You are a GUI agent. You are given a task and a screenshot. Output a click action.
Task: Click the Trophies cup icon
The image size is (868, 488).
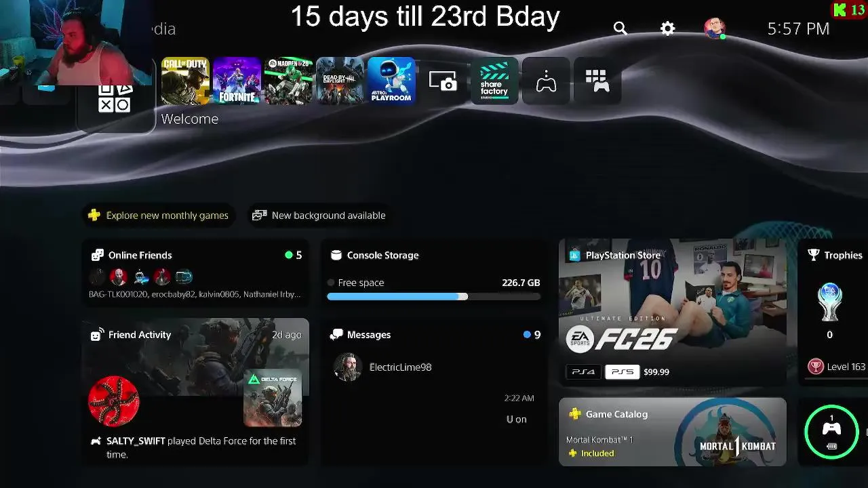tap(814, 256)
